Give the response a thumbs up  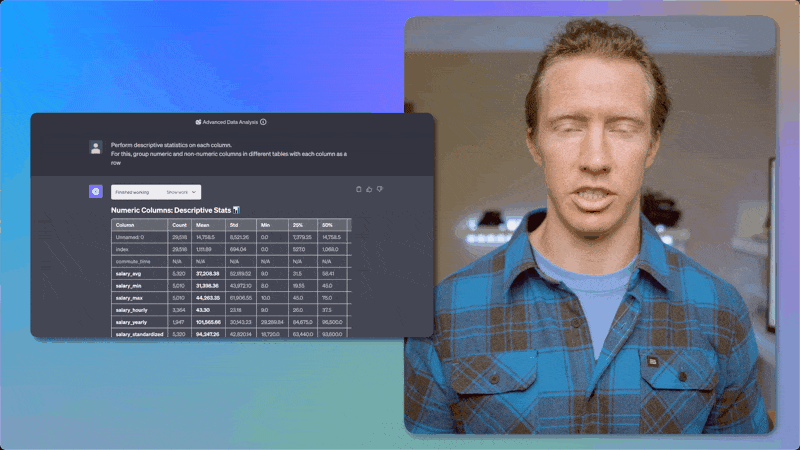click(x=369, y=189)
